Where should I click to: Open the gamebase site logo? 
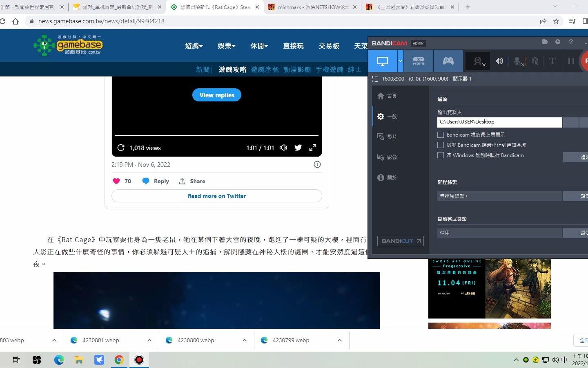68,45
